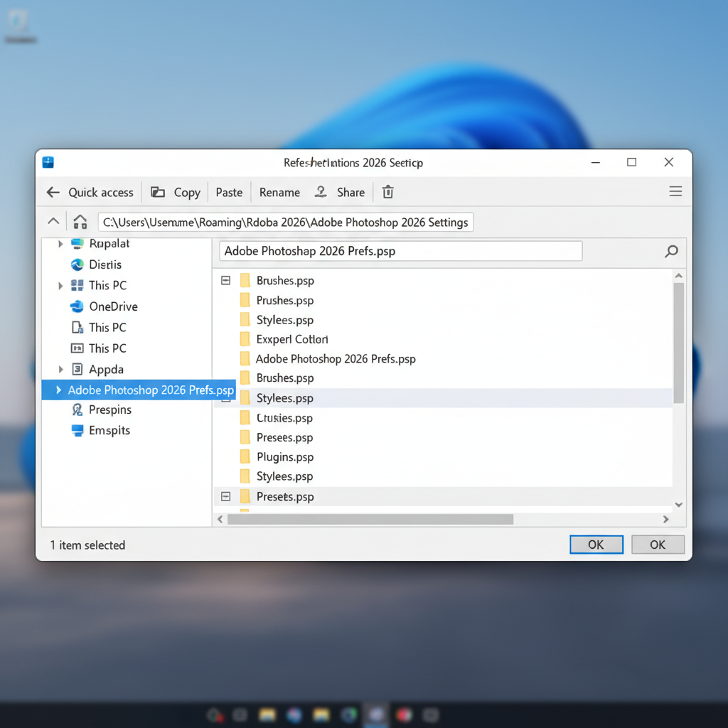728x728 pixels.
Task: Click the up chevron beside home icon
Action: (53, 221)
